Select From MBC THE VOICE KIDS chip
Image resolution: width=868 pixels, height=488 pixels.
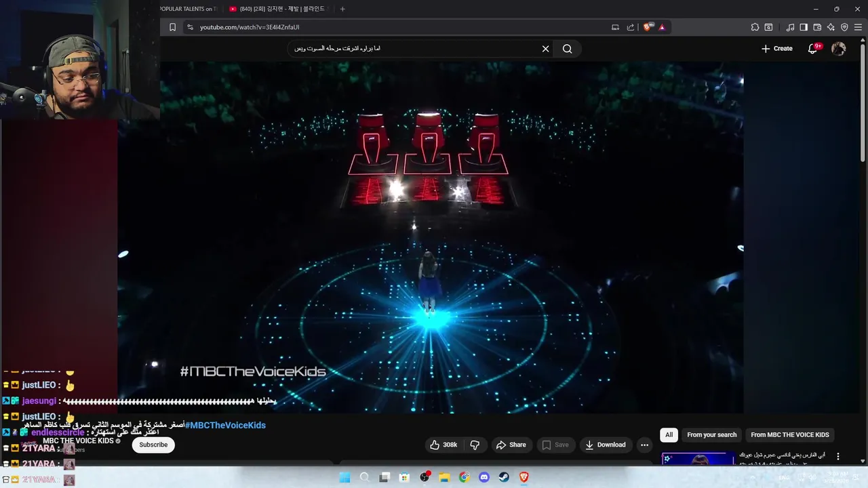[790, 435]
